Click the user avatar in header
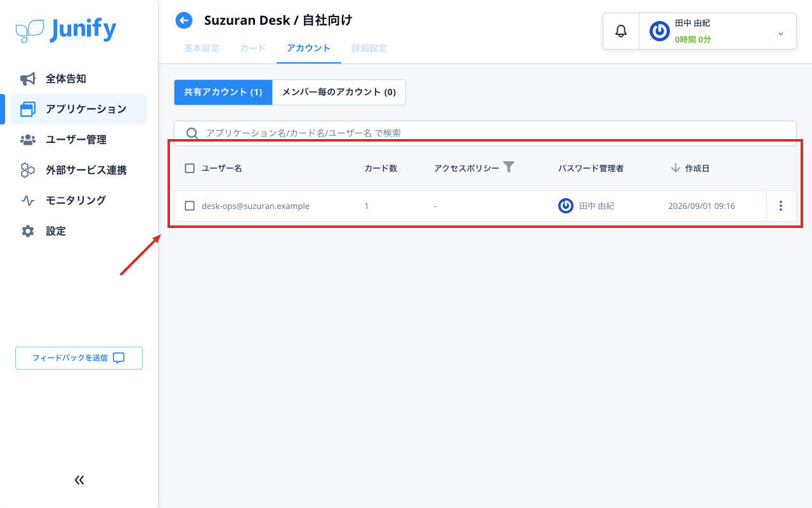Image resolution: width=812 pixels, height=508 pixels. click(660, 30)
